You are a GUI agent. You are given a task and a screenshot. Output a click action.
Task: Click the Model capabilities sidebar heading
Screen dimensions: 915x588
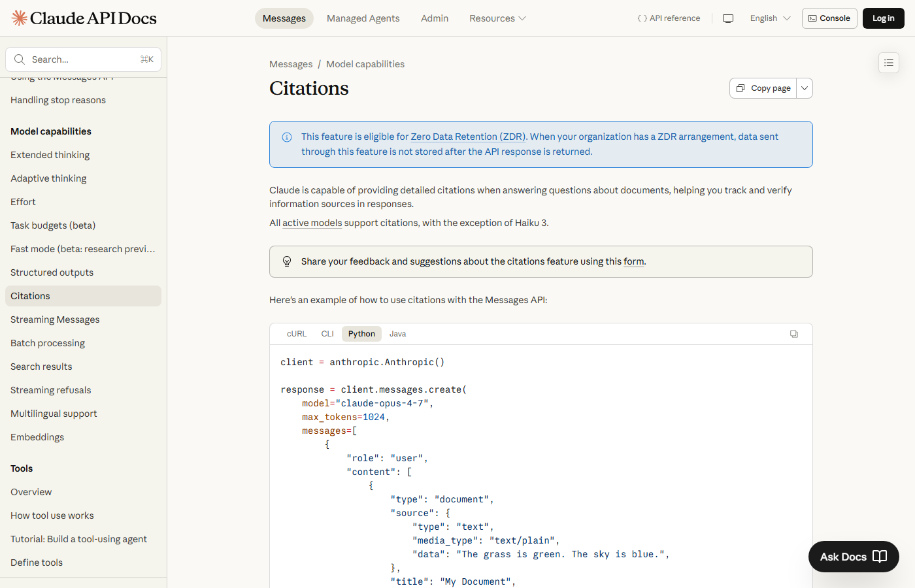click(51, 131)
